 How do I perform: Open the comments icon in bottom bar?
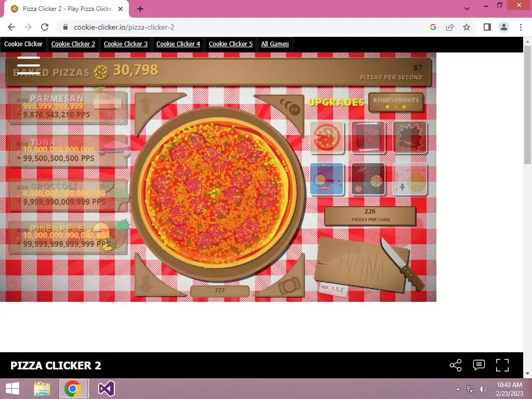pos(478,365)
